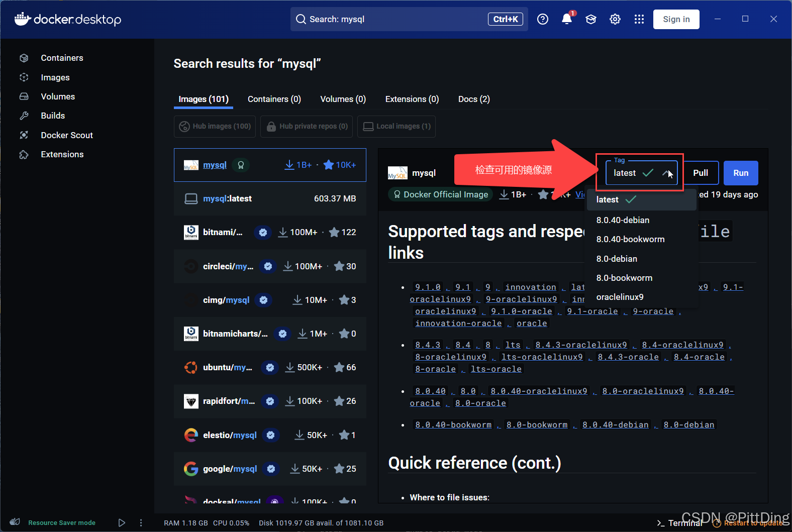Open the 8.4.3-oraclelinux9 tag link
The image size is (792, 532).
[581, 345]
